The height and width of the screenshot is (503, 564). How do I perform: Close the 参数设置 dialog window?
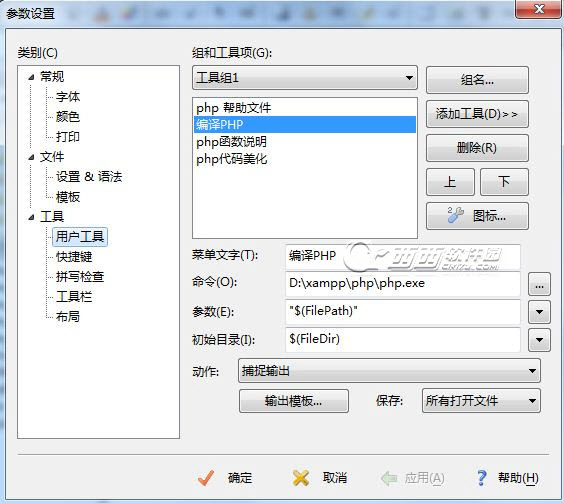point(538,9)
